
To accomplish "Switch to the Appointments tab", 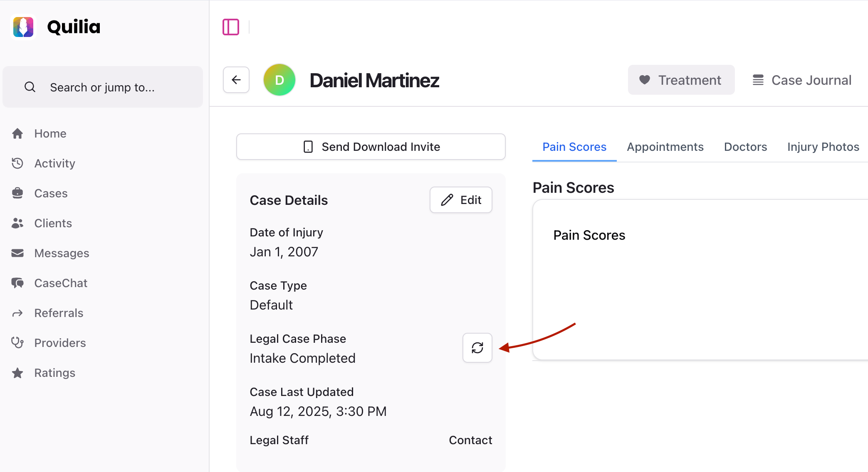I will (x=665, y=147).
